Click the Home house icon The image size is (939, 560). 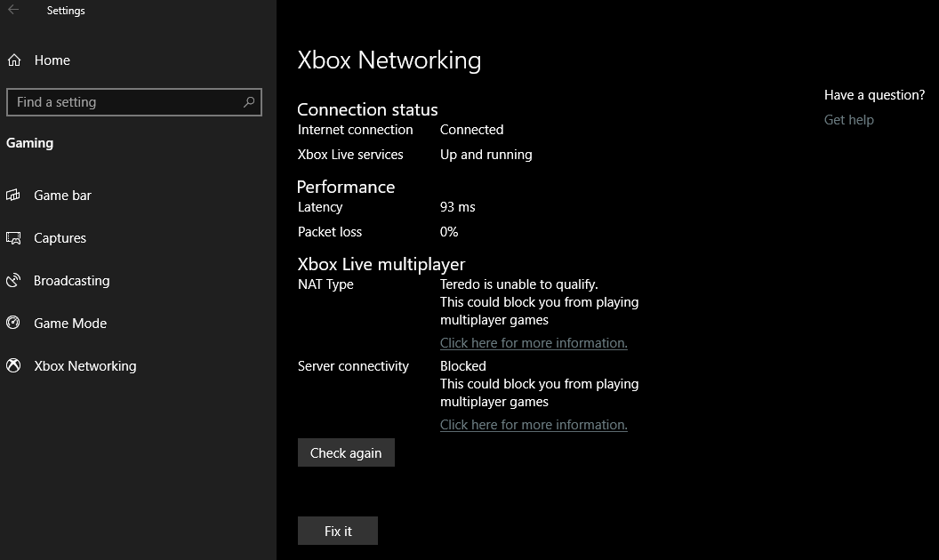[13, 60]
